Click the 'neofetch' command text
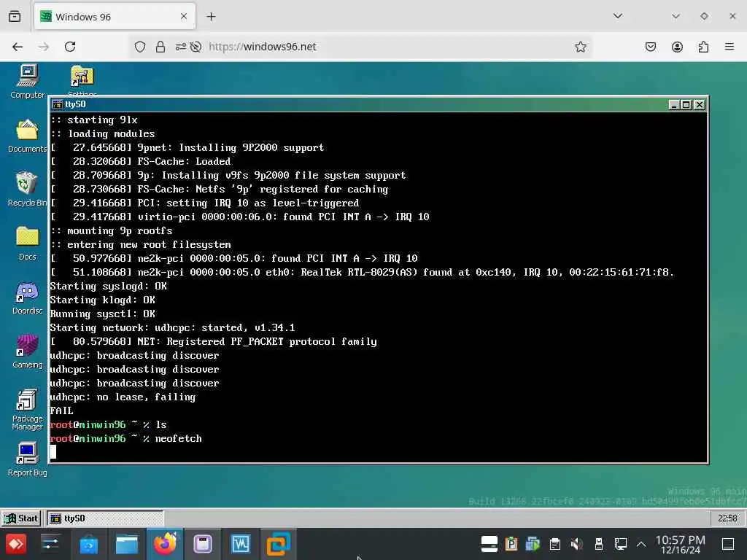747x560 pixels. click(x=178, y=438)
